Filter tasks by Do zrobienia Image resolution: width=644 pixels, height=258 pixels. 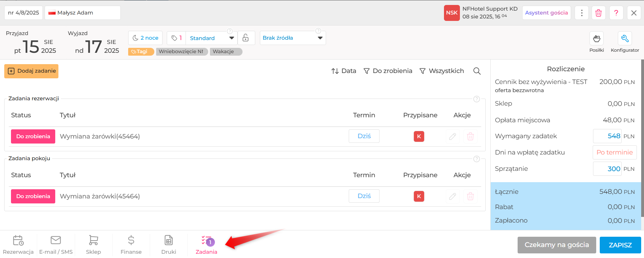(388, 71)
